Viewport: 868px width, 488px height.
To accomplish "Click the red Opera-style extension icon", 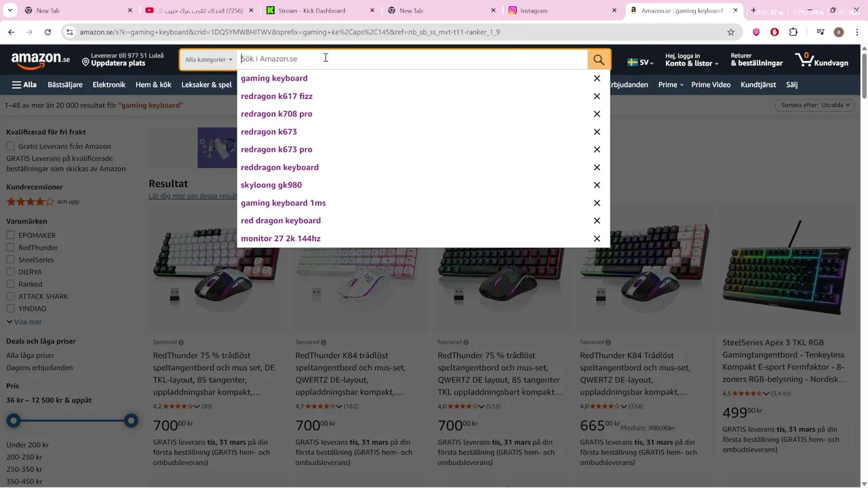I will tap(774, 32).
